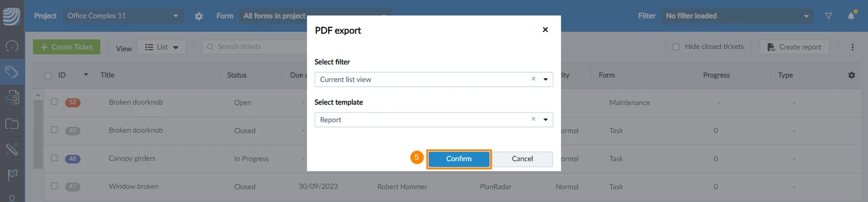Open the Office Complex 11 project dropdown
The height and width of the screenshot is (202, 868).
123,16
